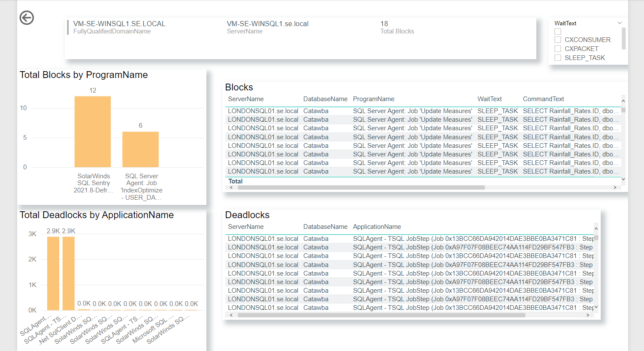The width and height of the screenshot is (644, 351).
Task: Tick the SLEEP_TASK checkbox
Action: (x=558, y=58)
